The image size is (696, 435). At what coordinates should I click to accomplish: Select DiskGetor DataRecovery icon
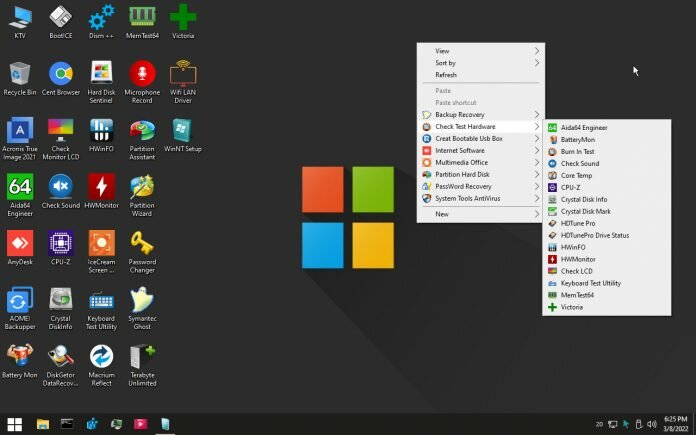click(61, 365)
